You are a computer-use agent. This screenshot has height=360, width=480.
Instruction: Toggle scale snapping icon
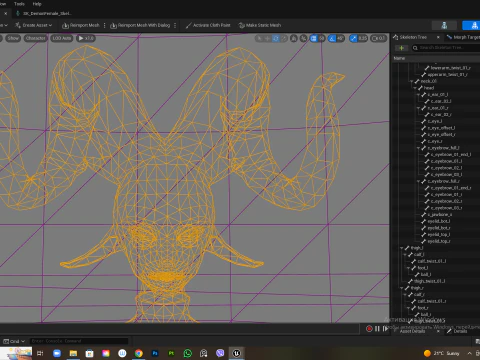[353, 38]
